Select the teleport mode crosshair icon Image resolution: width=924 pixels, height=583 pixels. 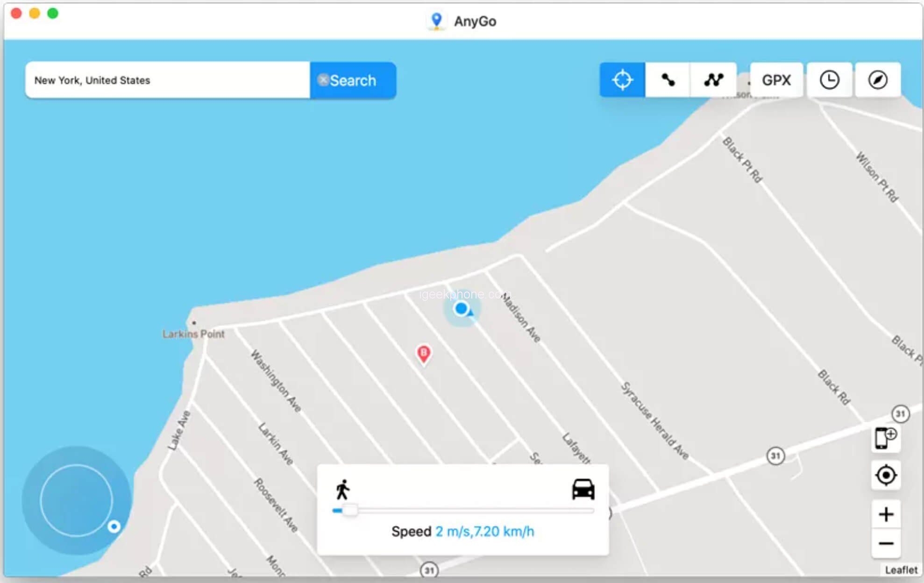(622, 80)
